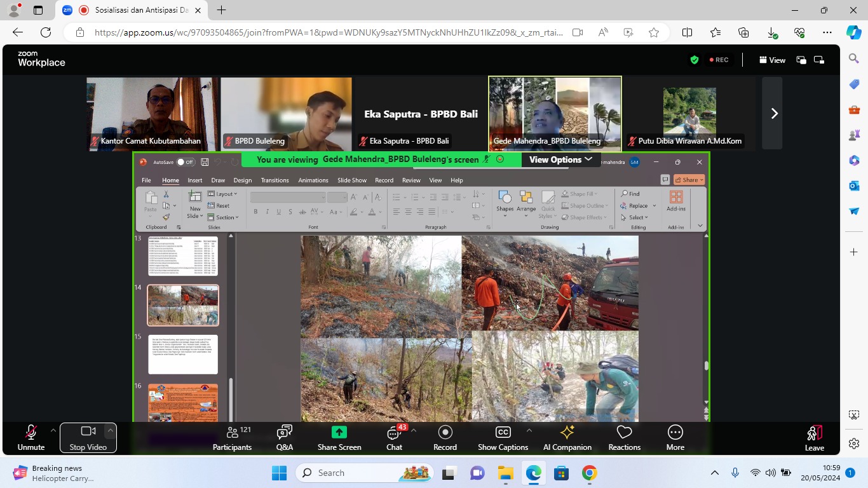Select slide 15 thumbnail
This screenshot has width=868, height=488.
tap(183, 355)
